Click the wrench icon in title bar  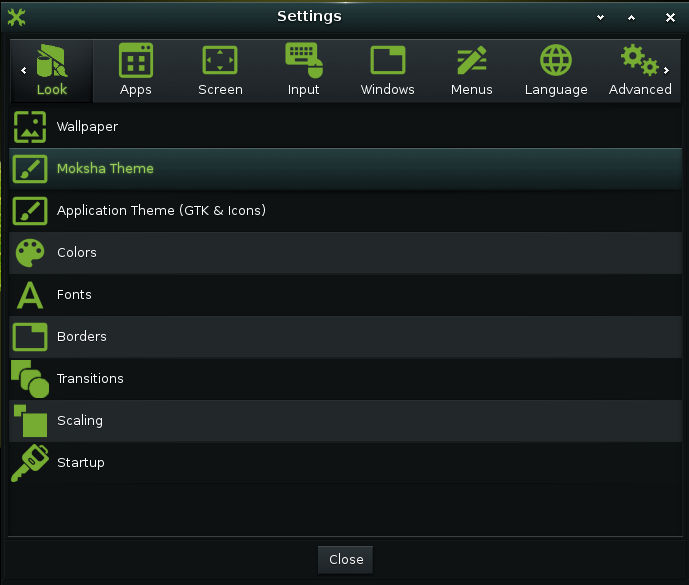coord(16,17)
